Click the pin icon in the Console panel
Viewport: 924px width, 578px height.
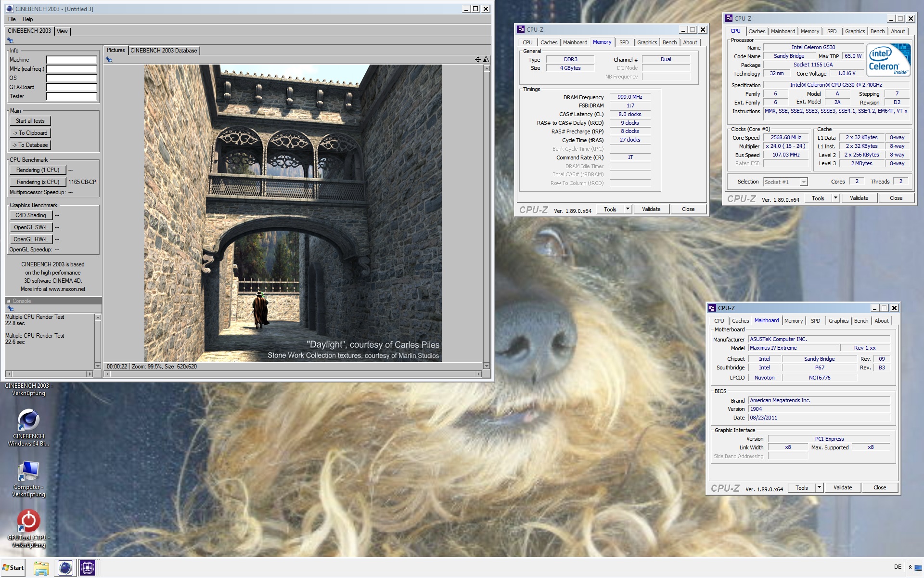(10, 309)
